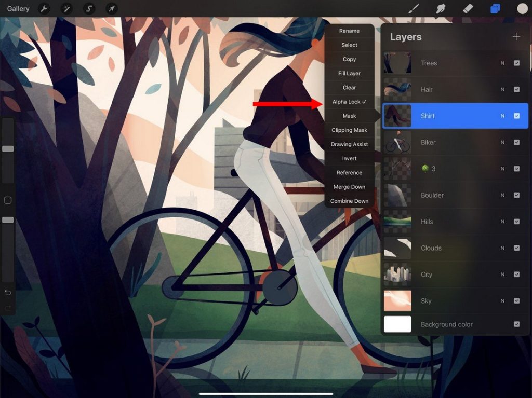
Task: Uncheck the Background color layer
Action: [516, 324]
